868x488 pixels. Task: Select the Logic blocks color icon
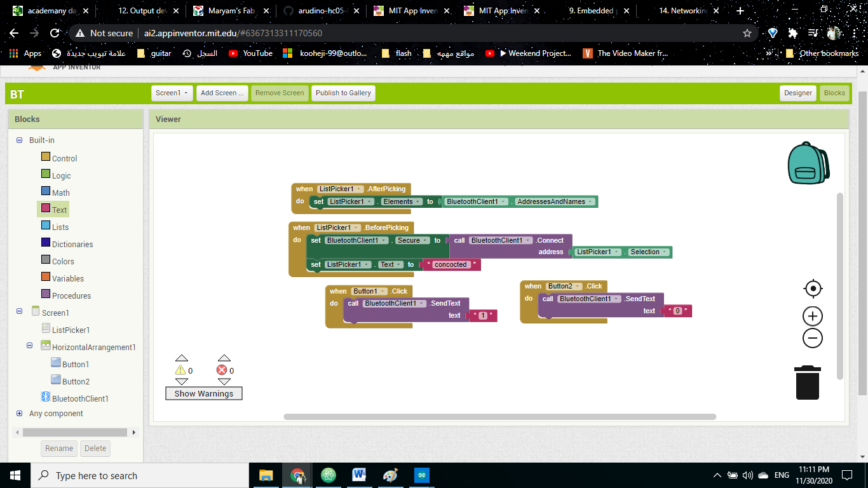(46, 174)
